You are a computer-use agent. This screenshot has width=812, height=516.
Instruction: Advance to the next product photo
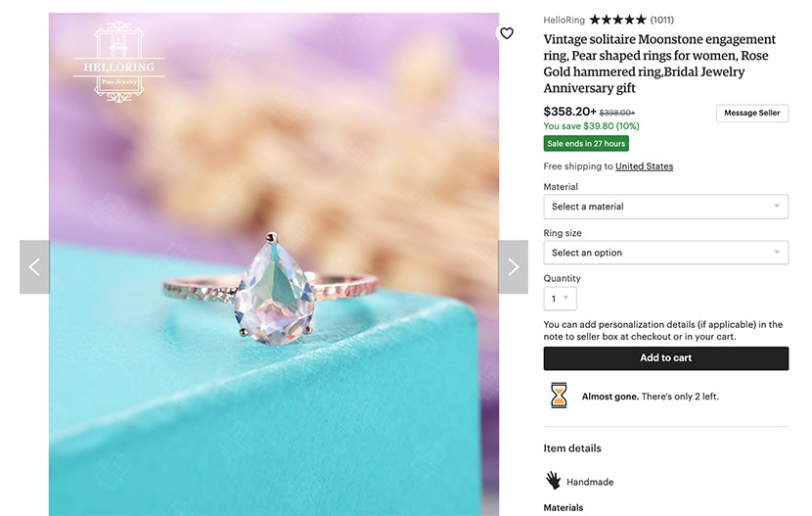(x=514, y=267)
